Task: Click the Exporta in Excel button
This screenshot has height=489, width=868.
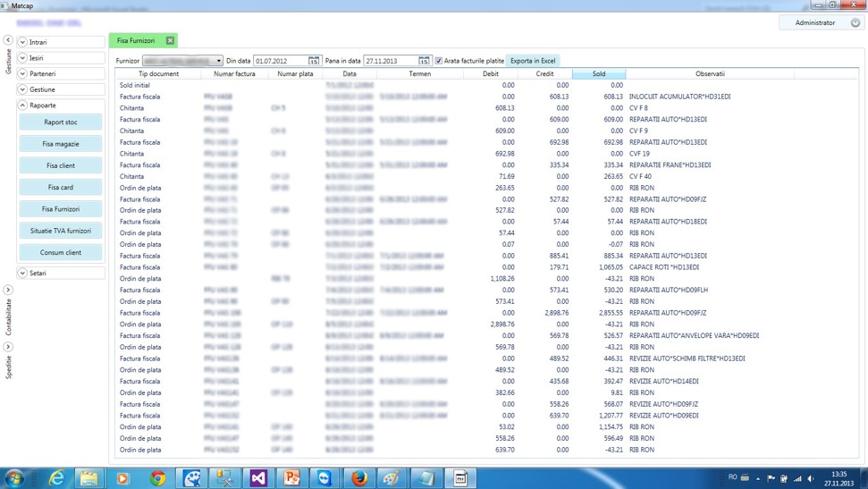Action: click(533, 61)
